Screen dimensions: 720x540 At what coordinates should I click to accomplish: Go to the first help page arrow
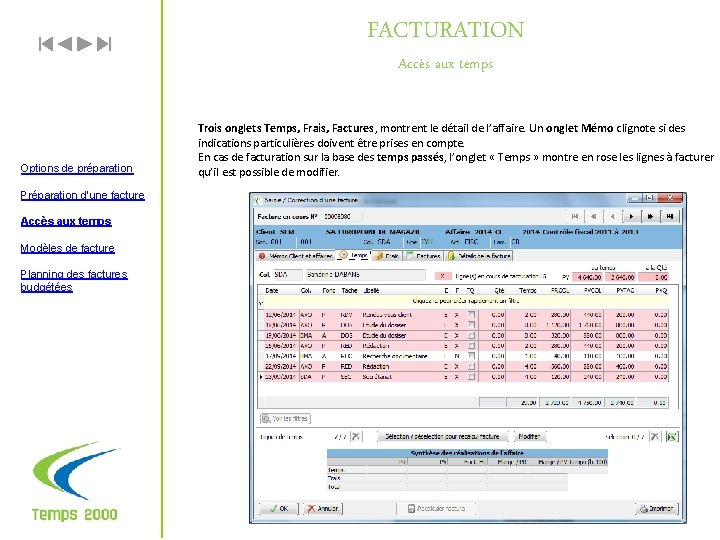pyautogui.click(x=46, y=44)
